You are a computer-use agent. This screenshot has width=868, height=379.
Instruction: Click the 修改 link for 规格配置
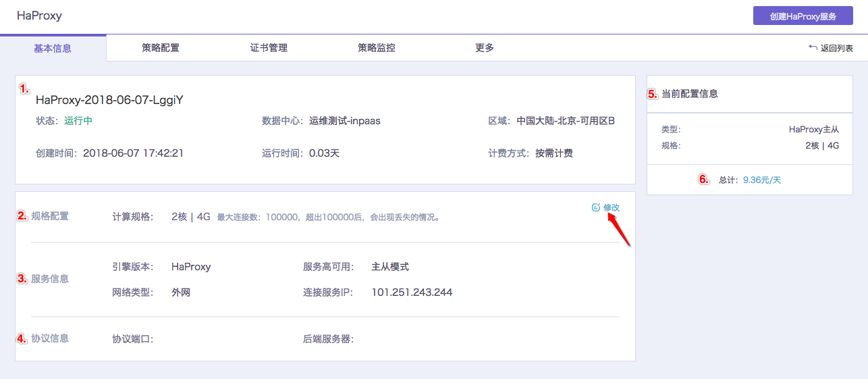tap(612, 207)
